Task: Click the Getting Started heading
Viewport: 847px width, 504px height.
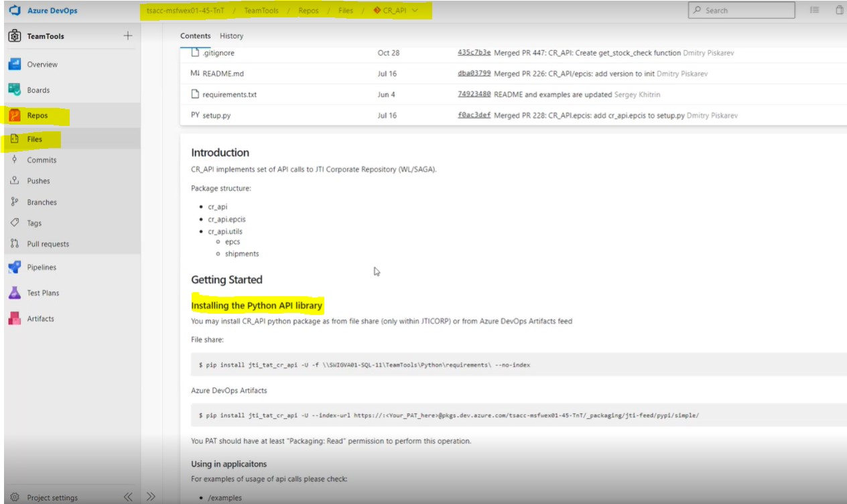Action: click(x=226, y=279)
